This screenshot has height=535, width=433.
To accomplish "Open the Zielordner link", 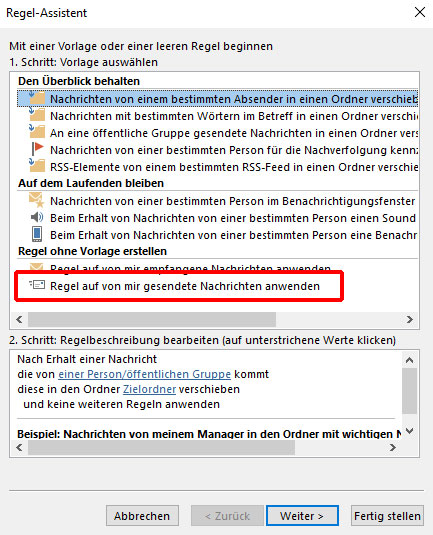I will [x=149, y=389].
